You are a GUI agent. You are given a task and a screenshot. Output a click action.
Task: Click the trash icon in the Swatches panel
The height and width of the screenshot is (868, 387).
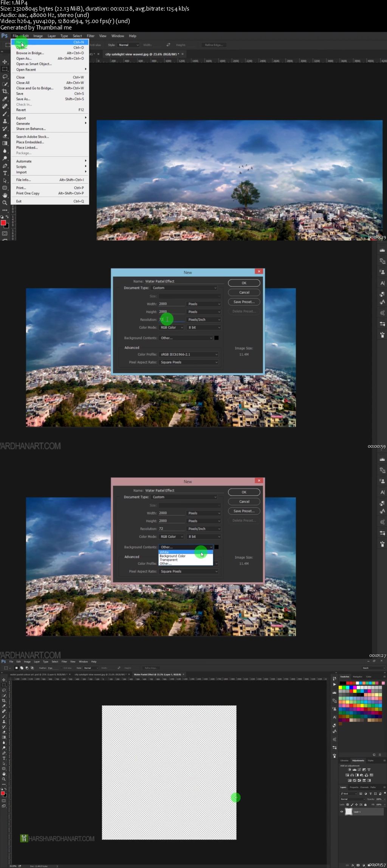pos(380,755)
